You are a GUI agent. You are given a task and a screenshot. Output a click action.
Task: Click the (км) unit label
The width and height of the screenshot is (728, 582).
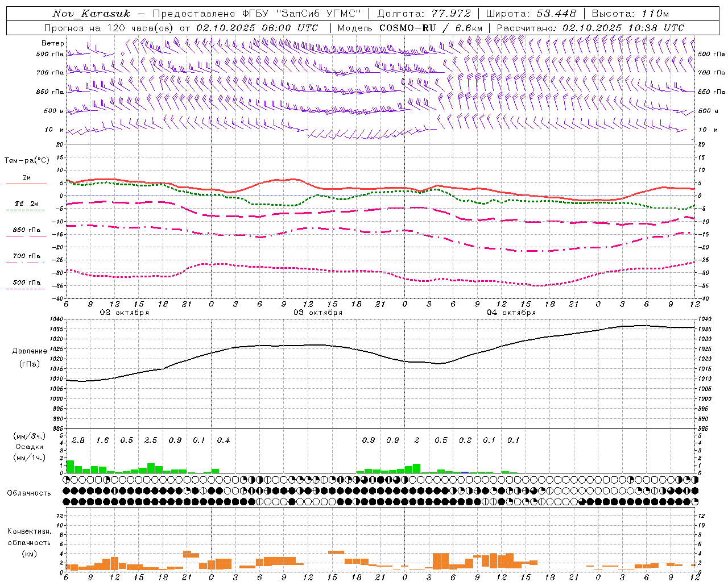30,554
